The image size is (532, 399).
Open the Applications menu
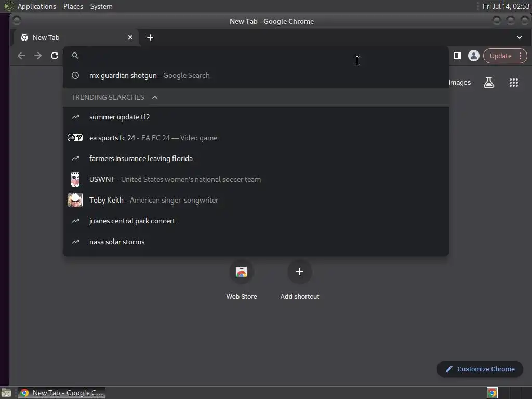pos(37,6)
